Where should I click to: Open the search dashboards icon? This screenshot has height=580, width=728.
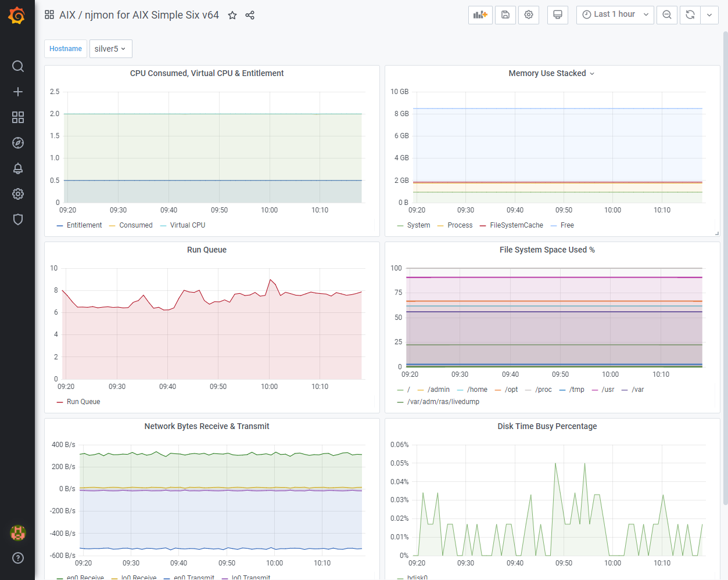18,66
